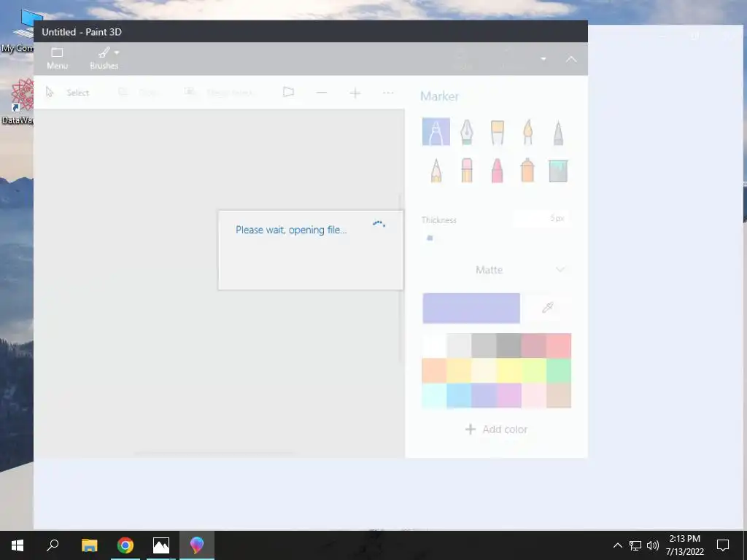Choose the rose pink swatch
The height and width of the screenshot is (560, 747).
(x=533, y=396)
